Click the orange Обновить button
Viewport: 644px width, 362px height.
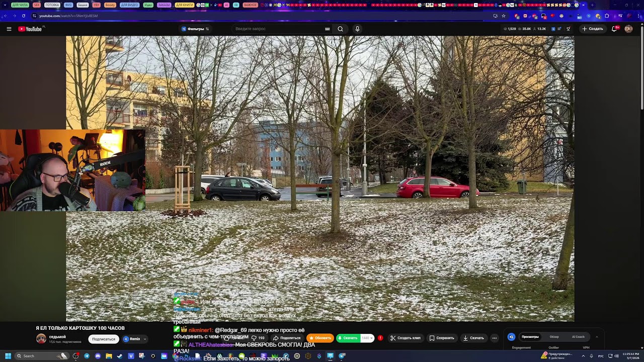(x=320, y=338)
